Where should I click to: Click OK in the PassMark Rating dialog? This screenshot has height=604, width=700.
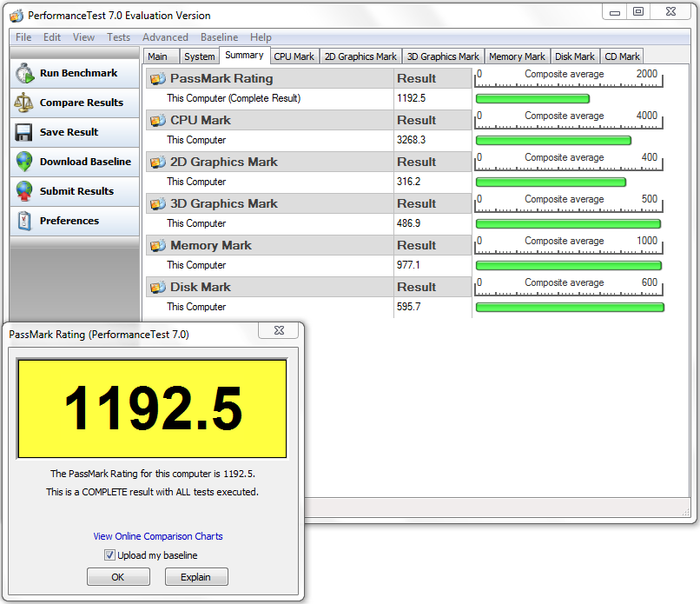pyautogui.click(x=118, y=577)
